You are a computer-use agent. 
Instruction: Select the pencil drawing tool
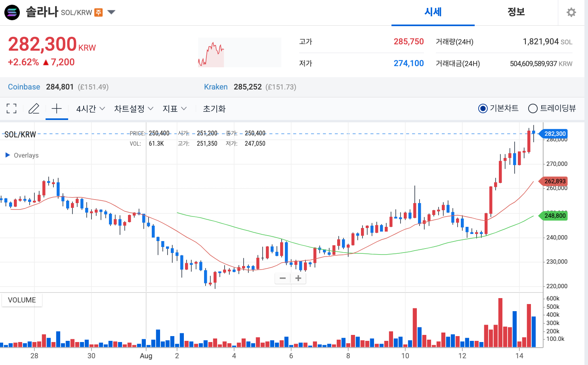tap(34, 108)
